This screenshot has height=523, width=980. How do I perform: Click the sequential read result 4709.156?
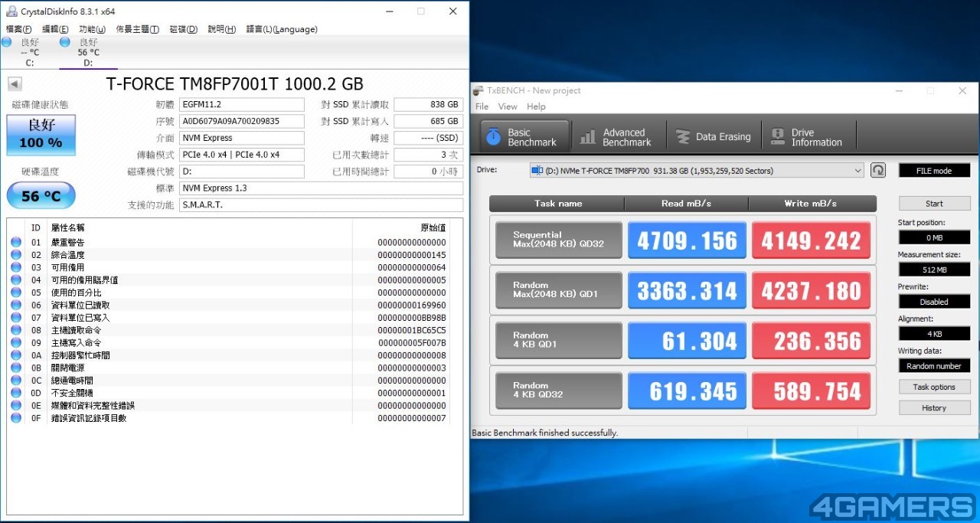[x=687, y=240]
